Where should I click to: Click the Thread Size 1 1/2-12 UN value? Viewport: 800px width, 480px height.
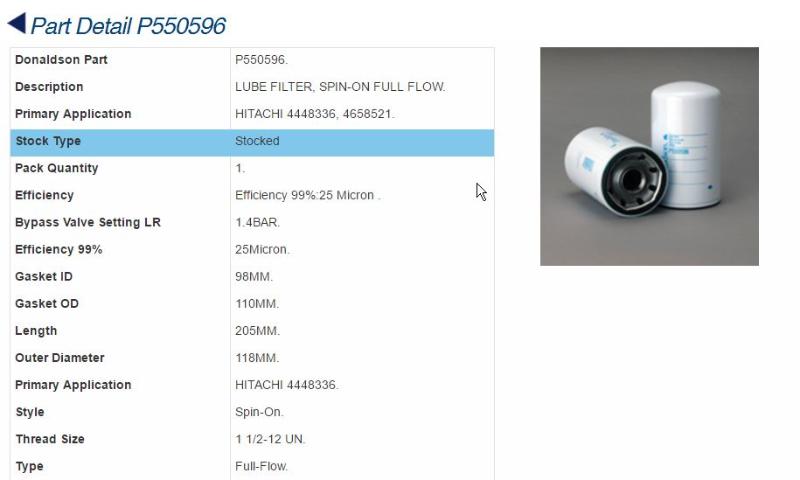pos(270,439)
